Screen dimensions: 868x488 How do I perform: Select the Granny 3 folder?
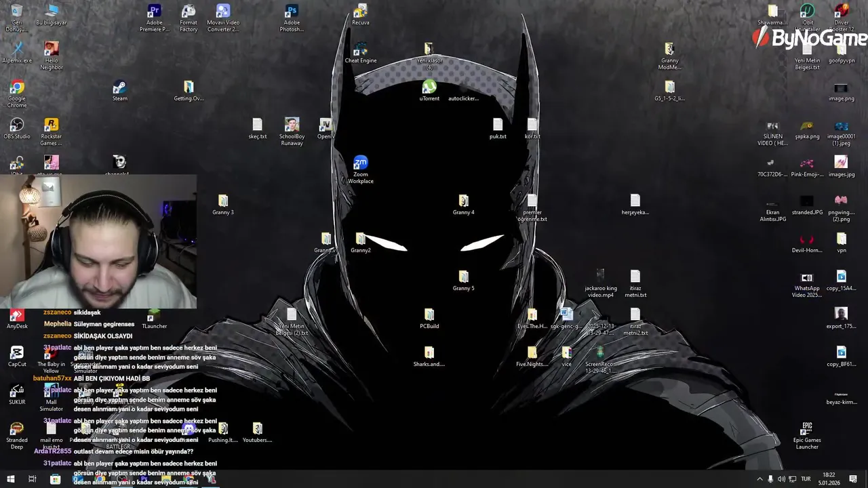tap(223, 205)
